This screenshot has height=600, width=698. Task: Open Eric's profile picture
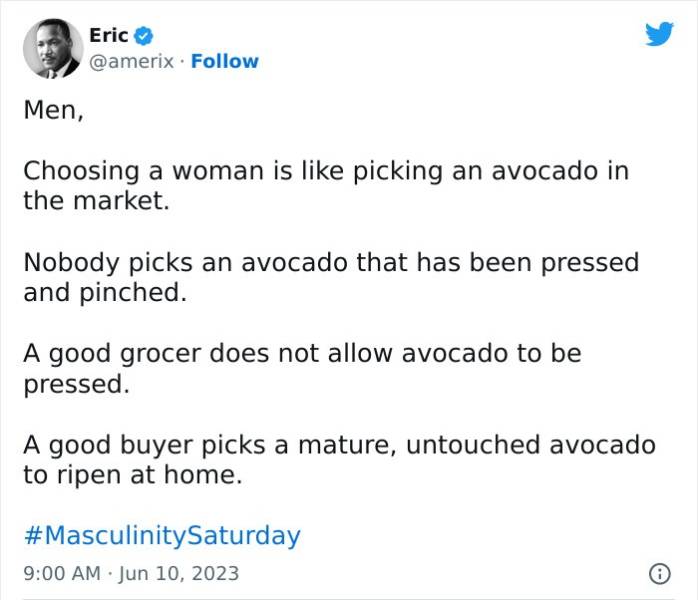pyautogui.click(x=51, y=47)
